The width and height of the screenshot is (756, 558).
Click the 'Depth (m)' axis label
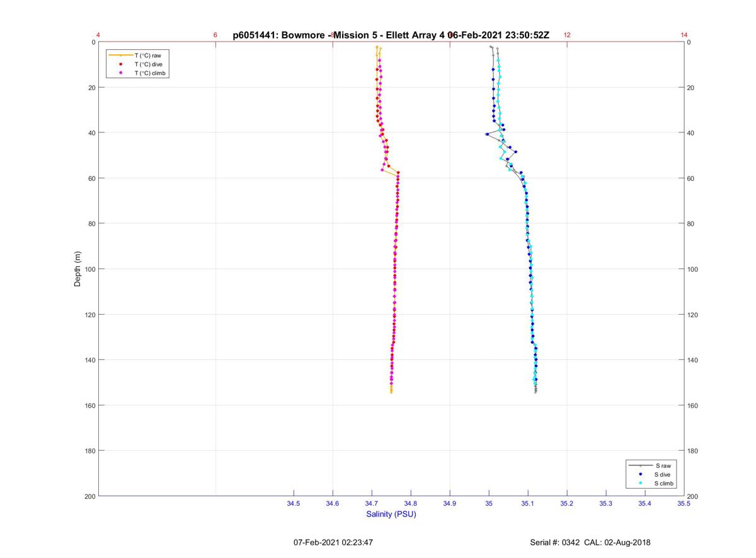(78, 269)
